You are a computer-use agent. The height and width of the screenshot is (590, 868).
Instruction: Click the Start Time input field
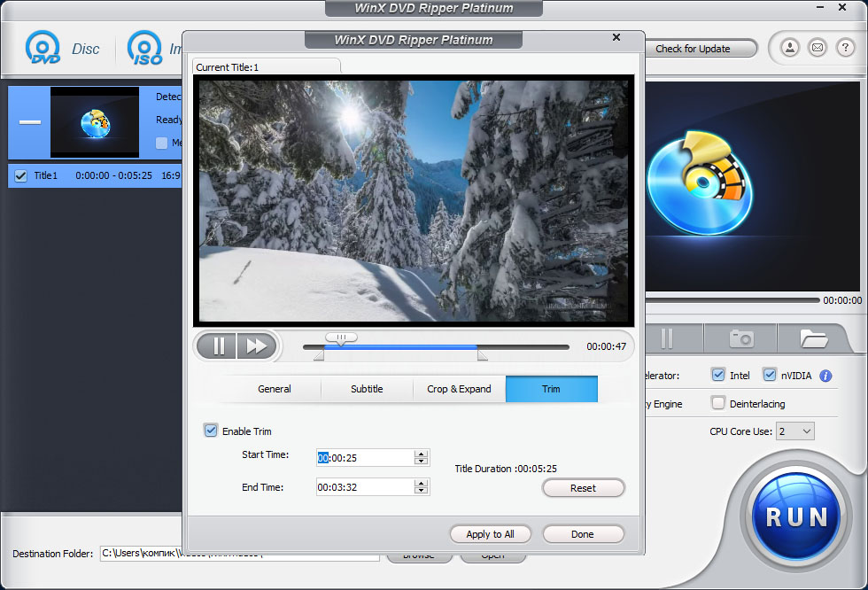365,458
